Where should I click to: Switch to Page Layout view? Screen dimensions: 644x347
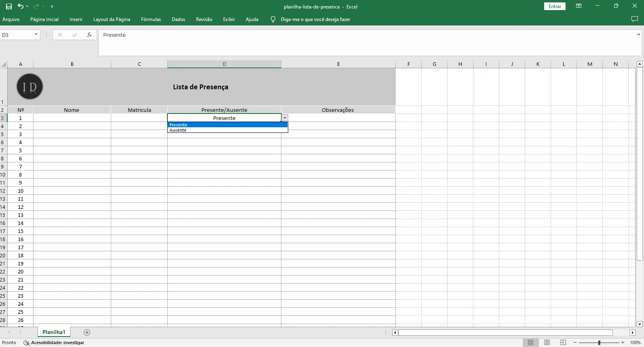[x=547, y=343]
